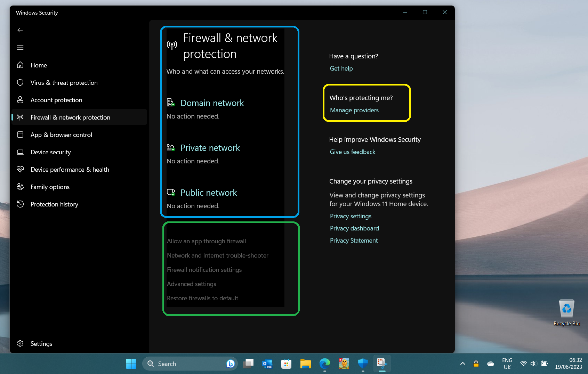The height and width of the screenshot is (374, 588).
Task: Open Firewall notification settings
Action: (x=204, y=270)
